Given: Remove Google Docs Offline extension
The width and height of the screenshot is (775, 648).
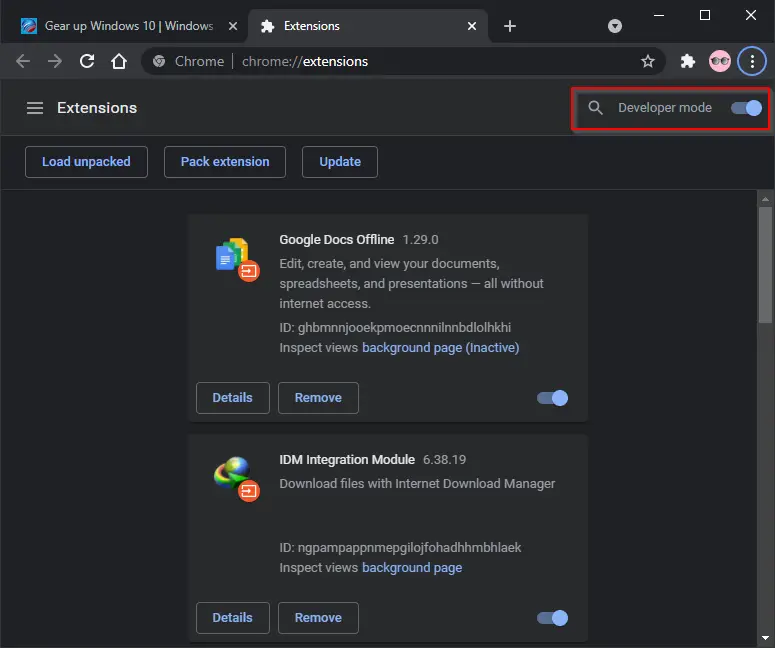Looking at the screenshot, I should coord(318,398).
